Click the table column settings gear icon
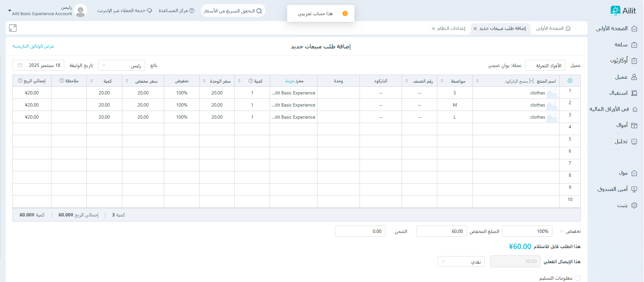644x282 pixels. point(570,81)
